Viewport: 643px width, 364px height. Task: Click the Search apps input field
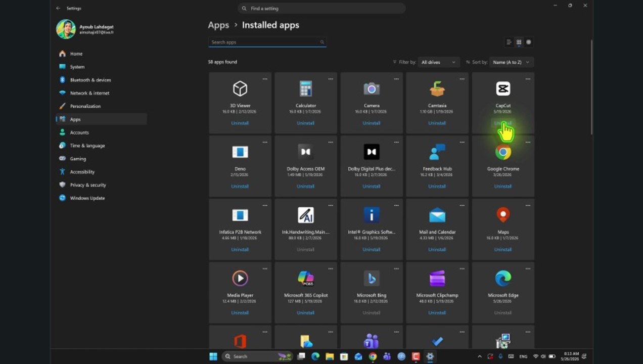[267, 42]
